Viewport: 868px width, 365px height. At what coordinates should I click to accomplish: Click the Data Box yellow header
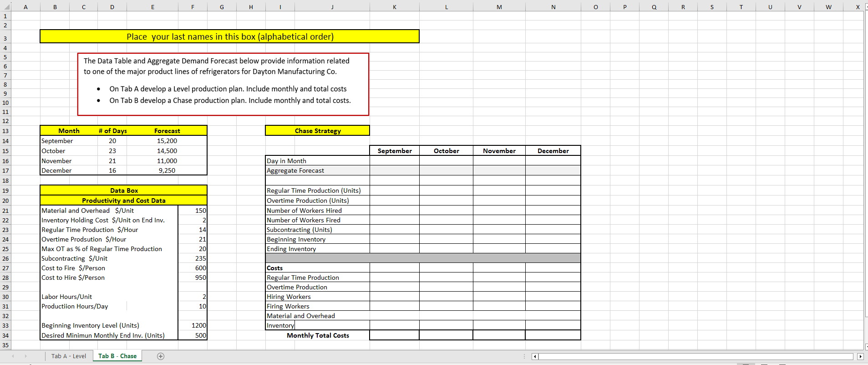[x=124, y=190]
